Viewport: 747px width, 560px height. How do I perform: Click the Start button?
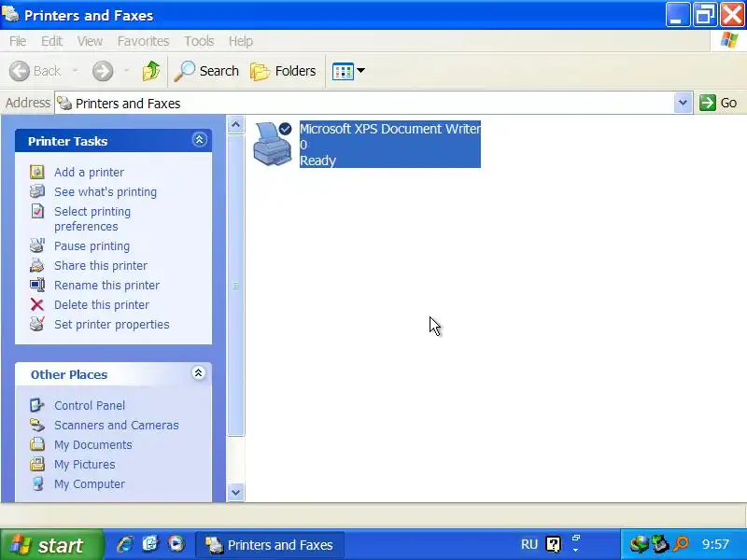(x=51, y=544)
